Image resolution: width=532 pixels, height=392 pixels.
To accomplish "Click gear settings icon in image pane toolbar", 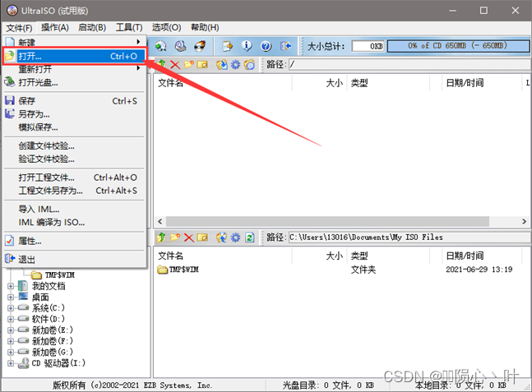I will coord(235,64).
